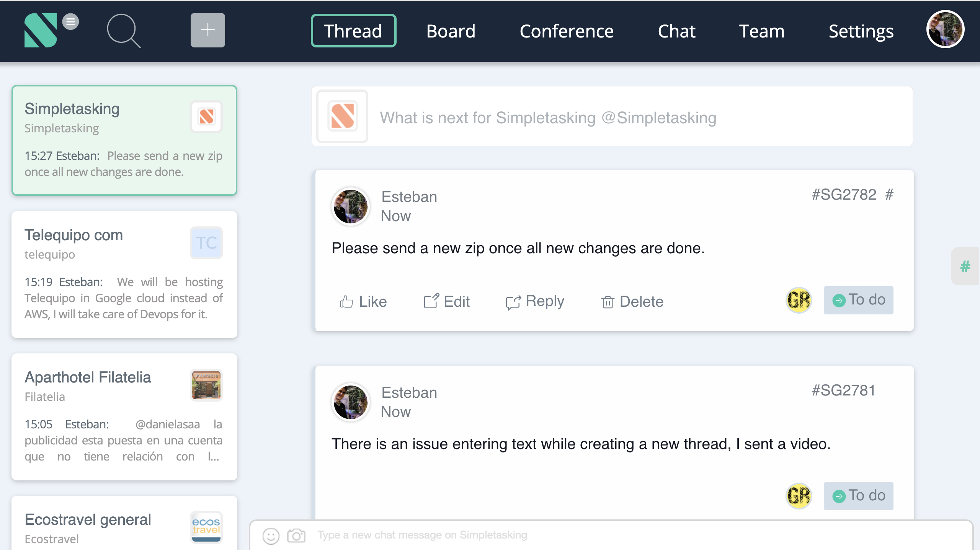
Task: Open the To do status on #SG2782
Action: click(858, 300)
